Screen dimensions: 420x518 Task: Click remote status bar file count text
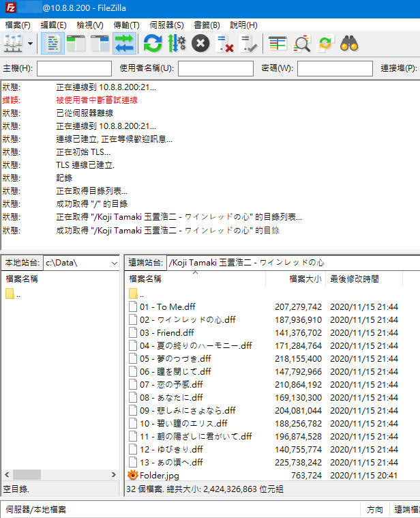tap(205, 489)
